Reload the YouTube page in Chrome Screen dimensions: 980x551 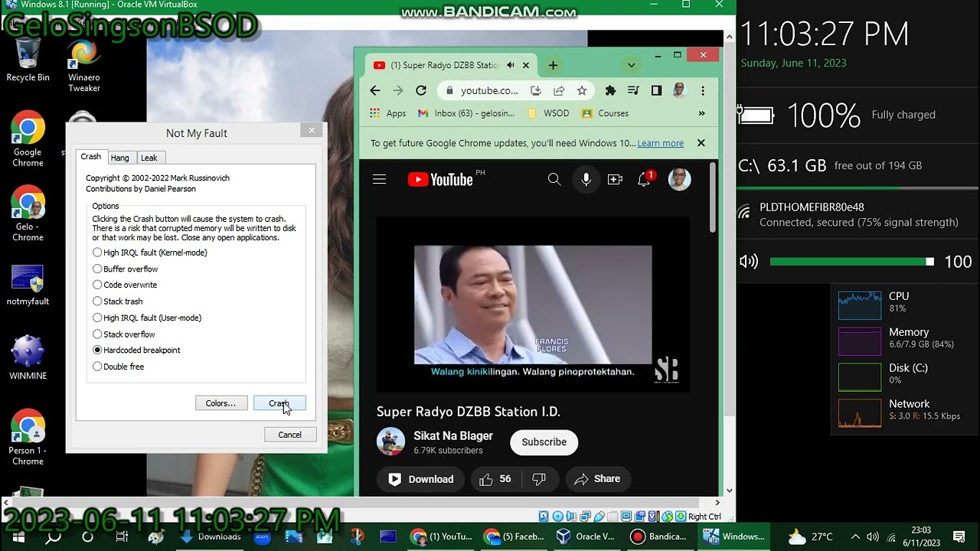(x=420, y=90)
